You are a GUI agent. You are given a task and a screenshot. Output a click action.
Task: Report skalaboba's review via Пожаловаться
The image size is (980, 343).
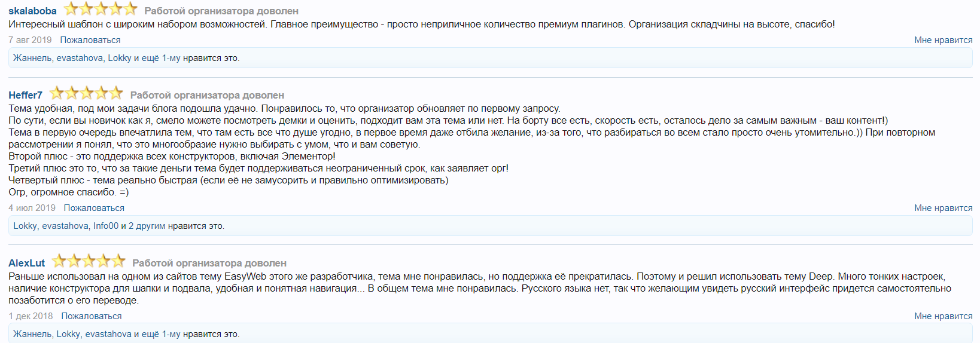(90, 40)
